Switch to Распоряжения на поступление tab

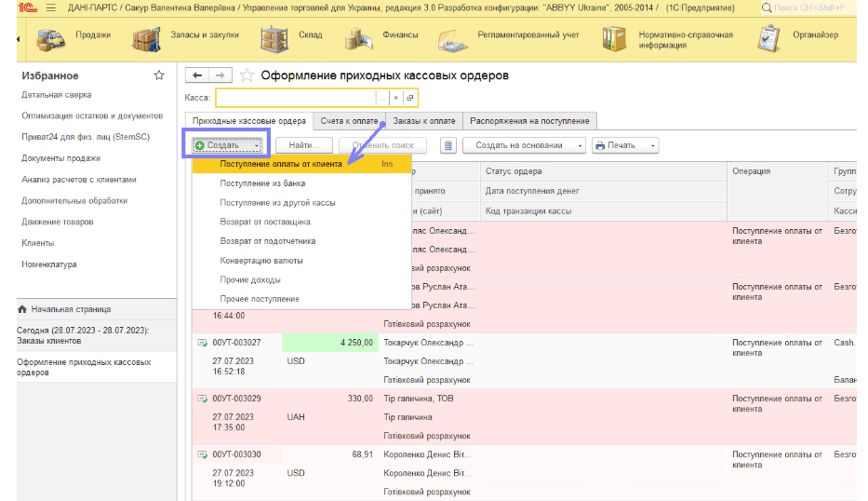(x=528, y=121)
